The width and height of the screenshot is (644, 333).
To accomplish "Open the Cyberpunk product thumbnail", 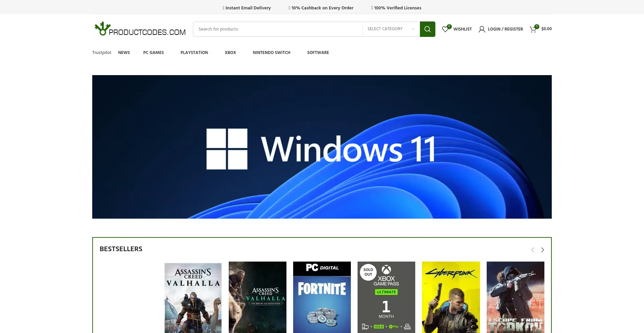I will (451, 297).
